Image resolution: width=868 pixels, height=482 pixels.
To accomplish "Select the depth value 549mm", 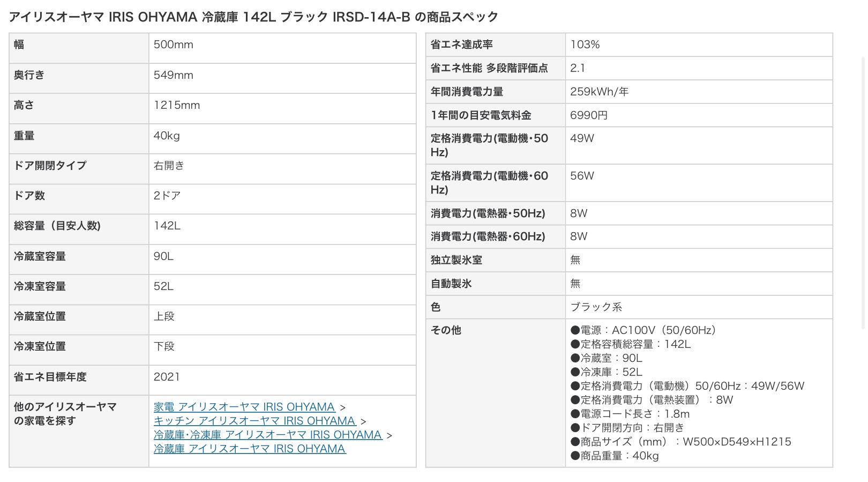I will 174,75.
